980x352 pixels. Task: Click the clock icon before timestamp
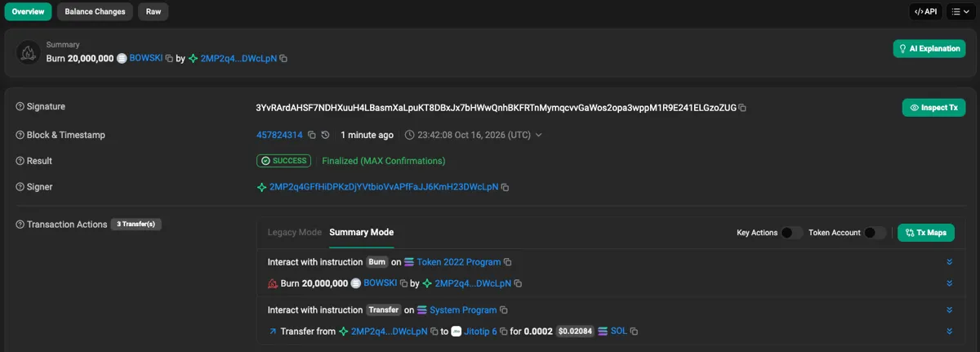tap(409, 135)
